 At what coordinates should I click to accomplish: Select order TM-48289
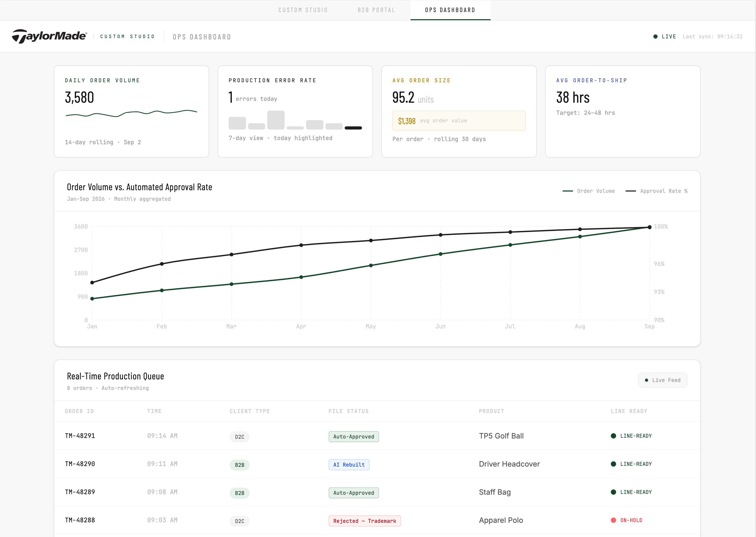coord(80,492)
